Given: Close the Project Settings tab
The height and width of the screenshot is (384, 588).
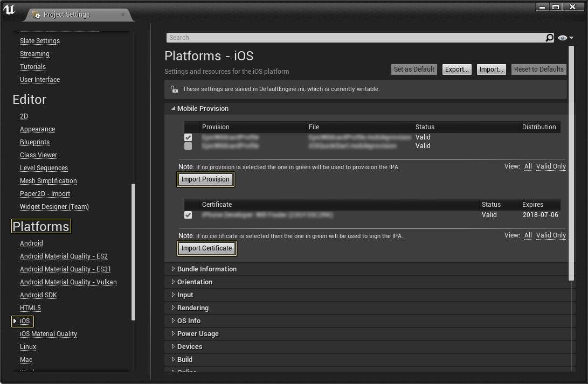Looking at the screenshot, I should coord(123,15).
